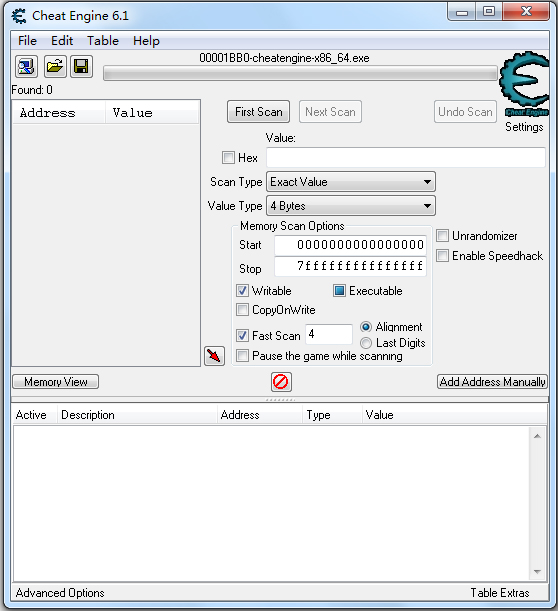Toggle the Fast Scan checkbox
Viewport: 558px width, 611px height.
[242, 336]
